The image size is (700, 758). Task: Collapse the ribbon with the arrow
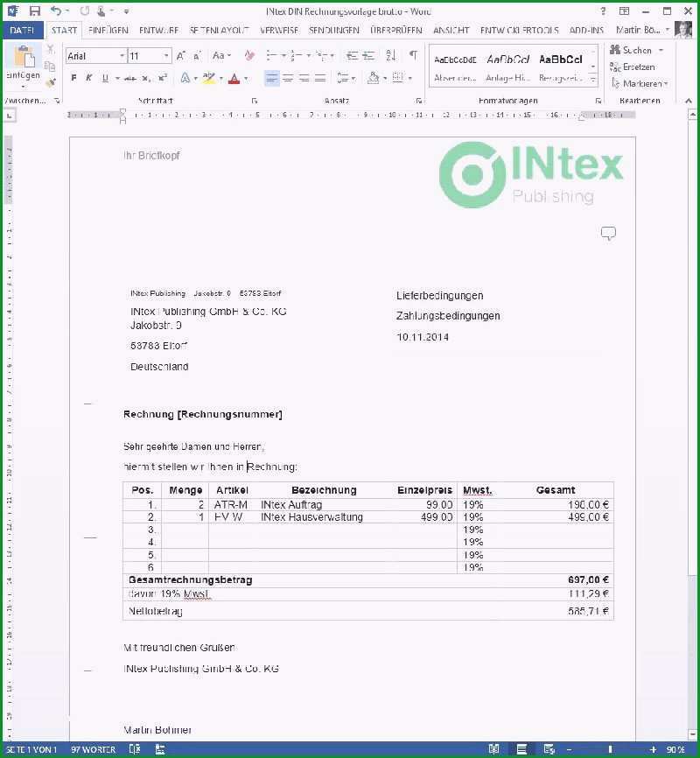pyautogui.click(x=689, y=101)
